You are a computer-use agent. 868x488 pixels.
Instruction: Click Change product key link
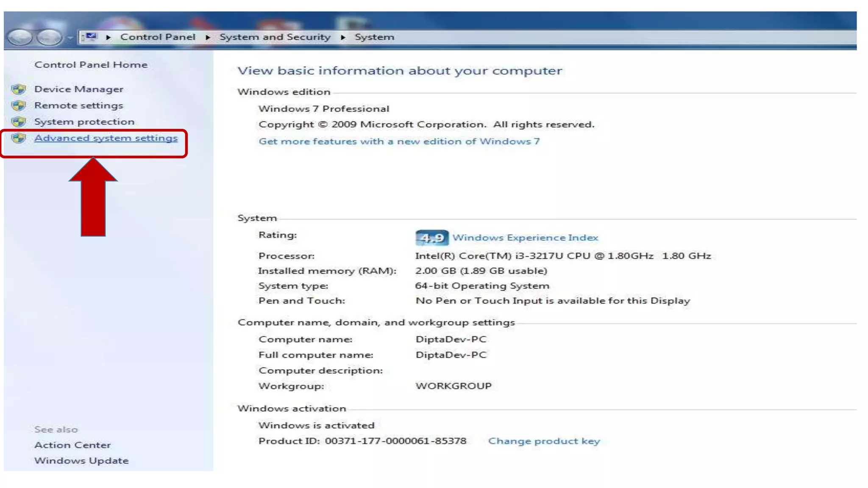[x=544, y=441]
